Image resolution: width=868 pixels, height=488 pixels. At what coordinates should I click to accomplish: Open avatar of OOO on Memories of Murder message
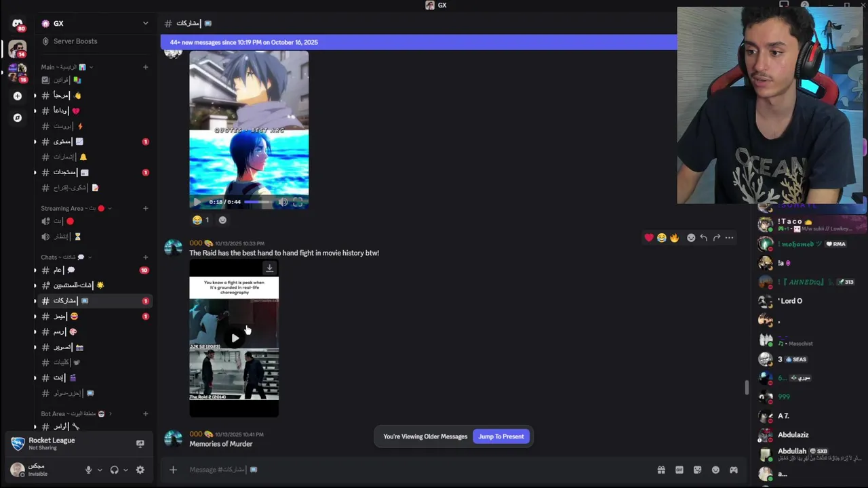(x=174, y=439)
